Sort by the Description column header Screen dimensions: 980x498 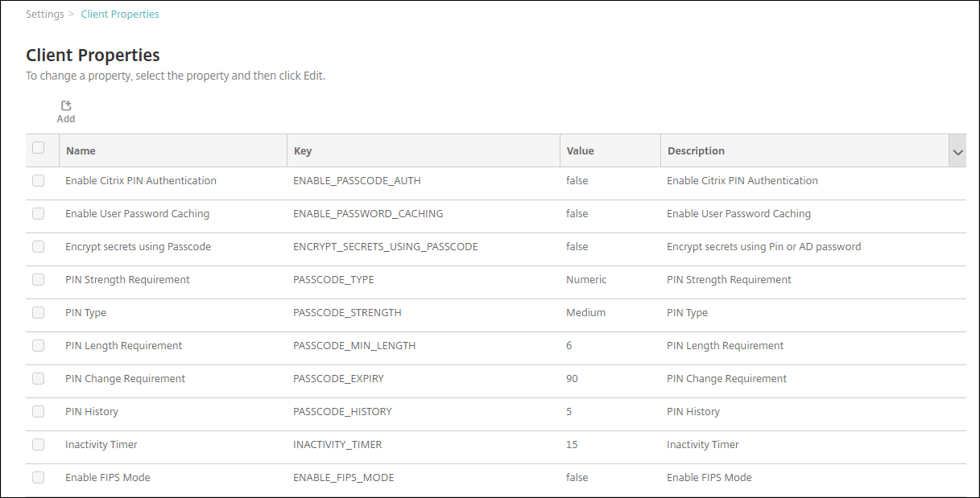696,151
